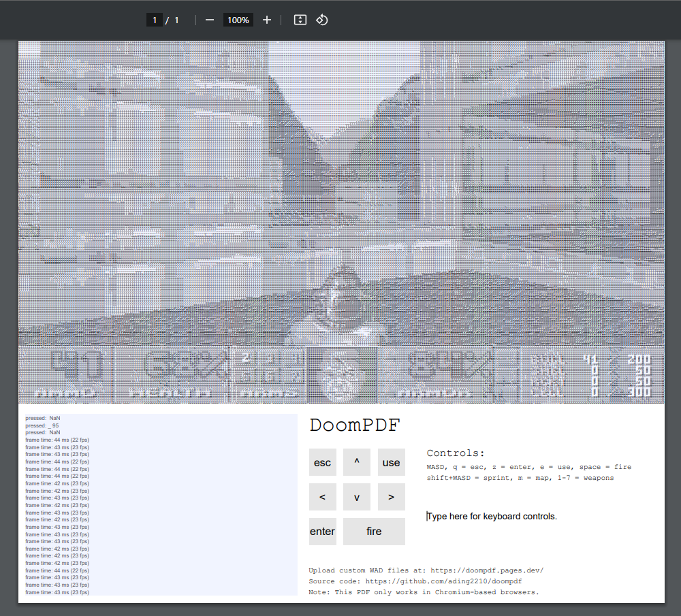Select the current page number field

[x=154, y=20]
